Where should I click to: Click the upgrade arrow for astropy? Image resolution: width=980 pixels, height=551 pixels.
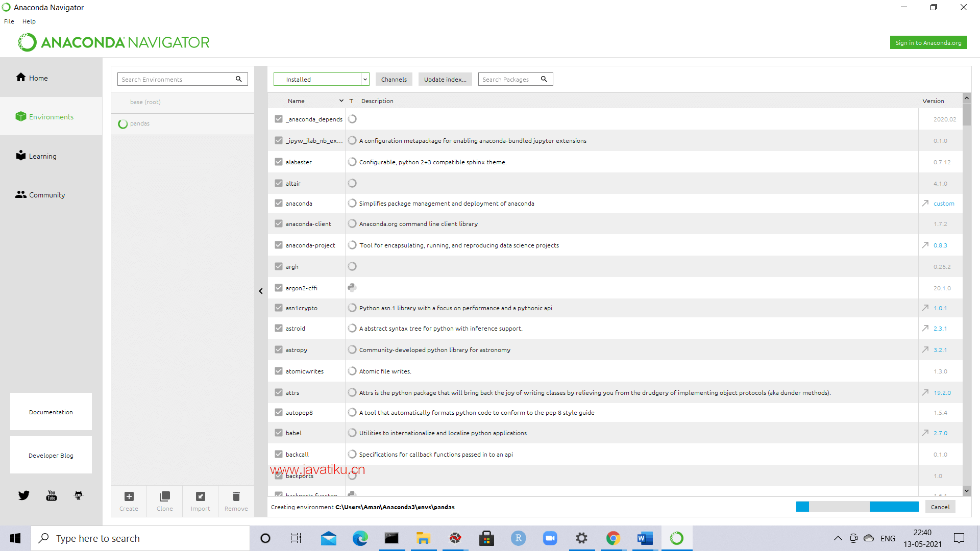point(925,349)
